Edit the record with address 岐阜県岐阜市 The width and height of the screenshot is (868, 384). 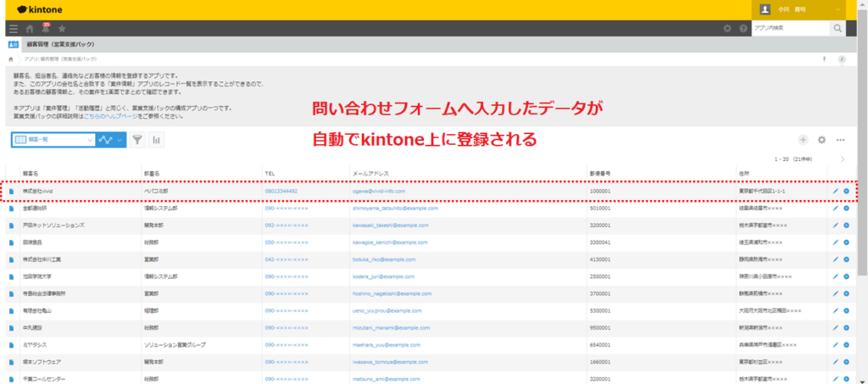point(835,209)
